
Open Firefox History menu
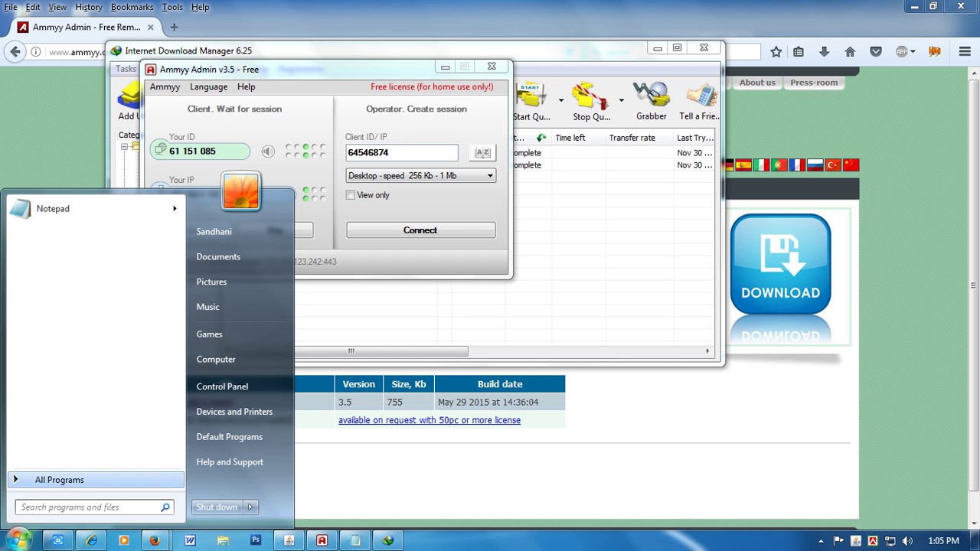89,7
